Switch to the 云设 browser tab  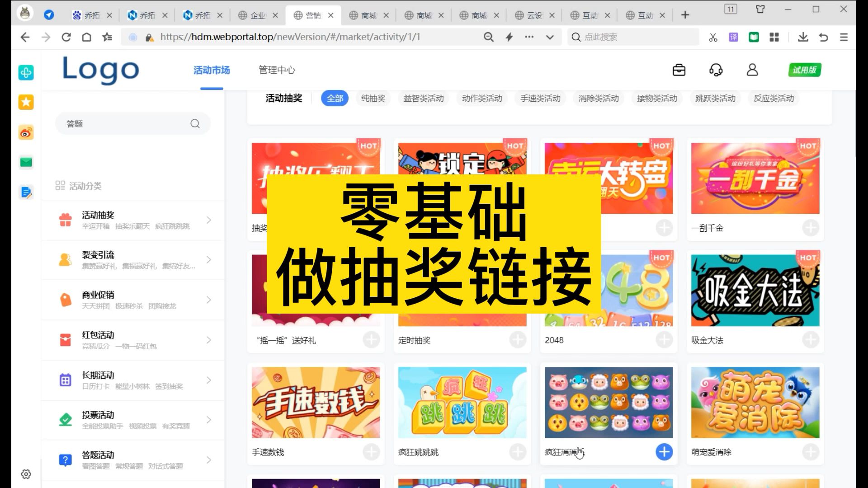pos(535,15)
